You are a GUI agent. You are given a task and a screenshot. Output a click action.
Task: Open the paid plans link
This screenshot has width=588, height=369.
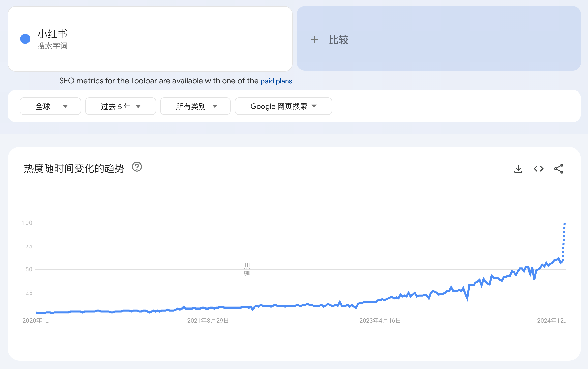[276, 81]
